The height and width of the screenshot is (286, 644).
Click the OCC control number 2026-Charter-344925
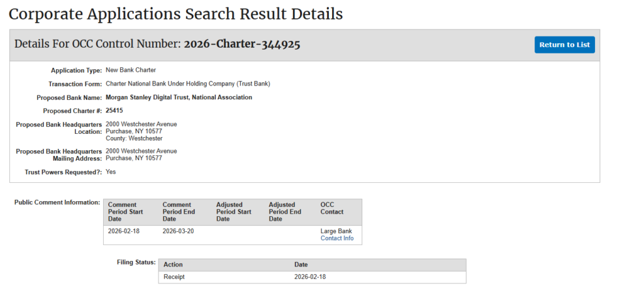tap(241, 44)
